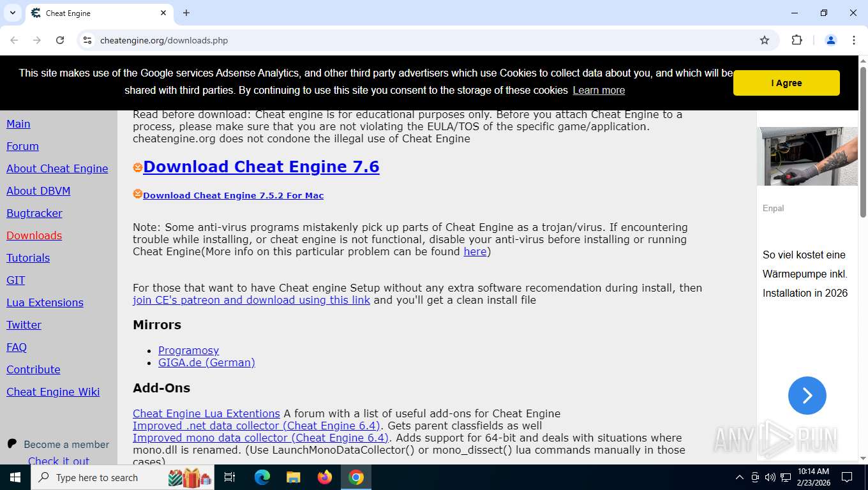Screen dimensions: 868x490
Task: Click the browser forward arrow
Action: click(x=37, y=40)
